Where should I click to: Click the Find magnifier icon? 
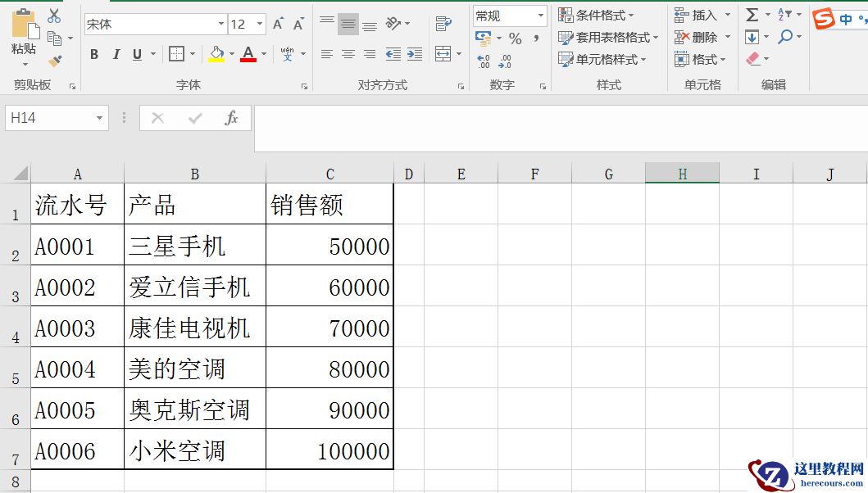(x=784, y=37)
